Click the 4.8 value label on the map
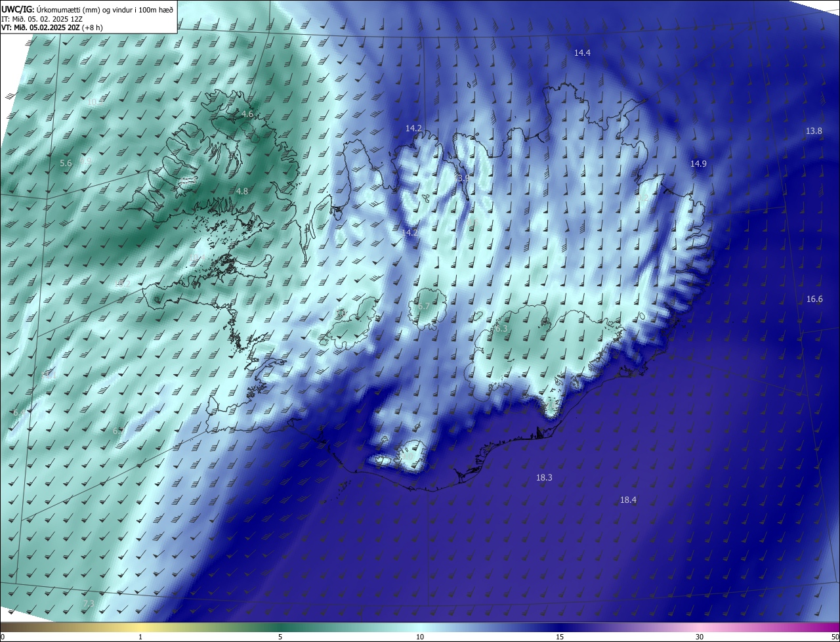 click(242, 192)
